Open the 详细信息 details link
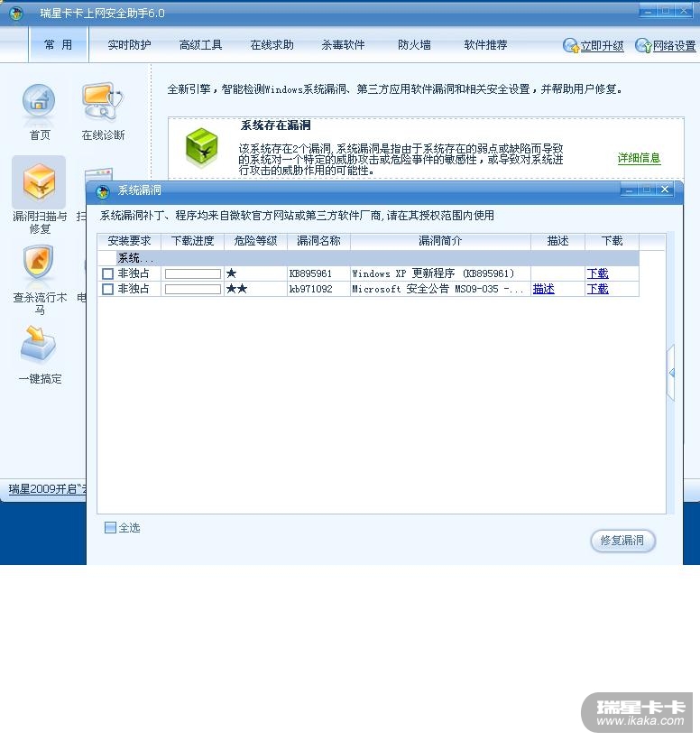 click(639, 158)
